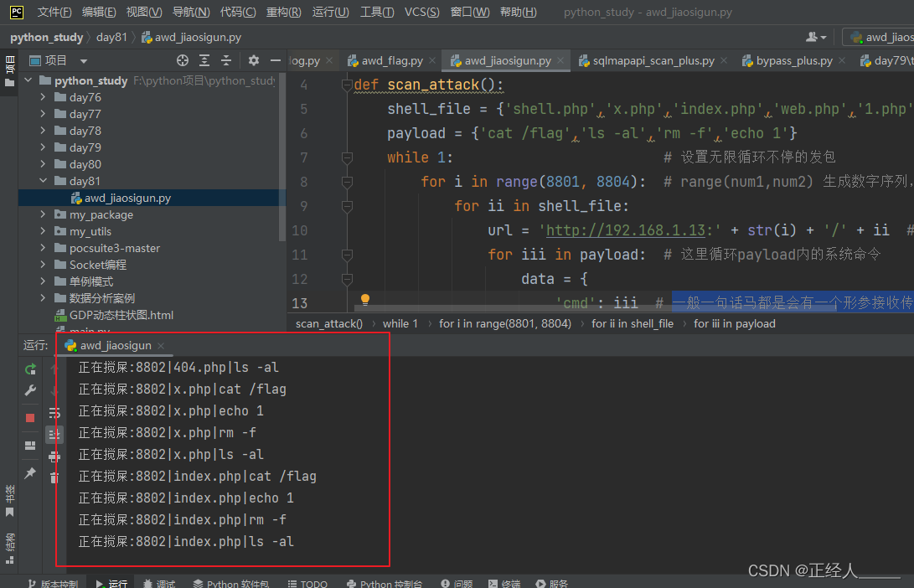The image size is (914, 588).
Task: Toggle fold marker at def scan_attack
Action: [347, 85]
